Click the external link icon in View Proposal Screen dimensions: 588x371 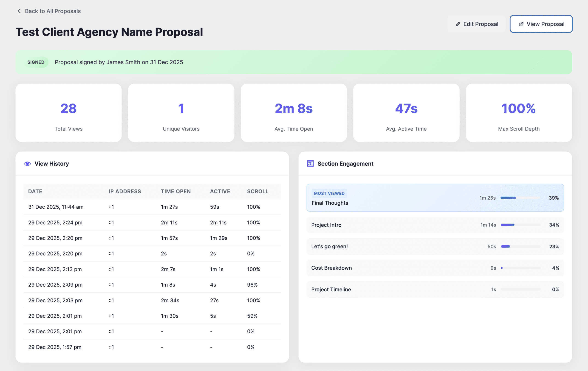click(521, 24)
